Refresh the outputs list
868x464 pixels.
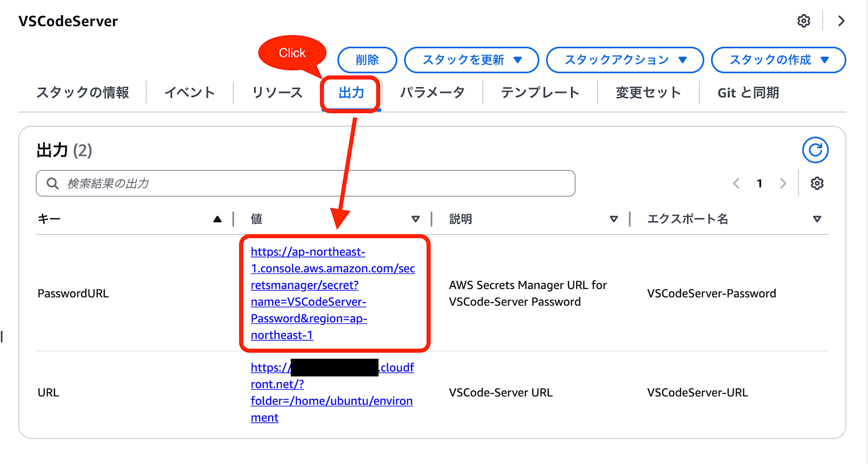pyautogui.click(x=815, y=150)
